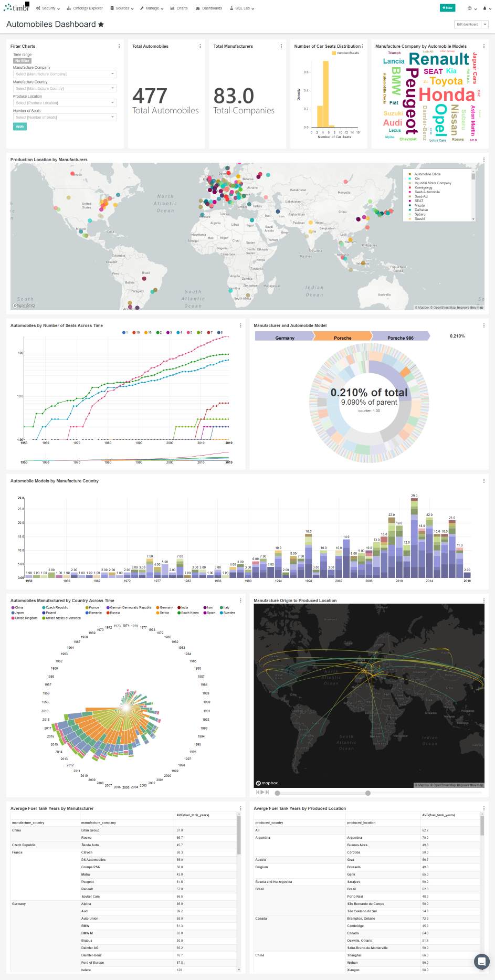This screenshot has width=495, height=980.
Task: Expand the SQL Lab menu
Action: tap(242, 8)
